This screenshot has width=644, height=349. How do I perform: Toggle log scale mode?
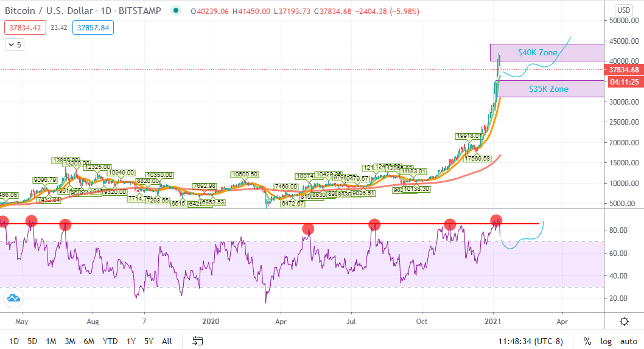606,341
